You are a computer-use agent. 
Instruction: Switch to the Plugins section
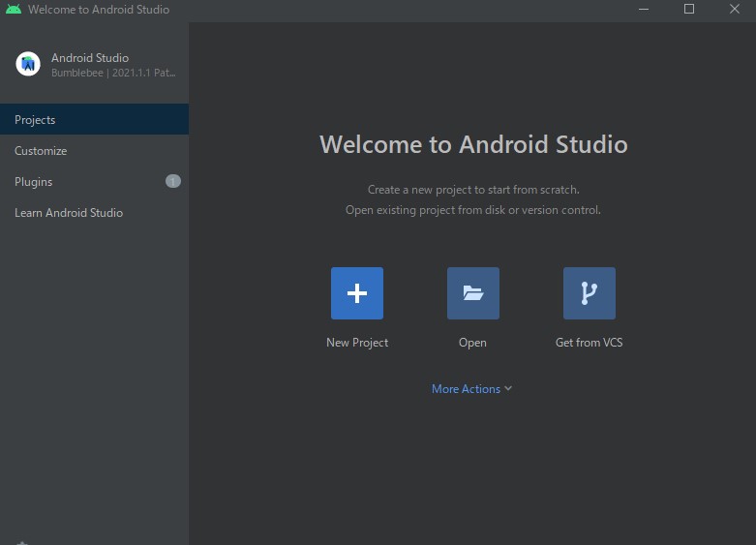(95, 181)
